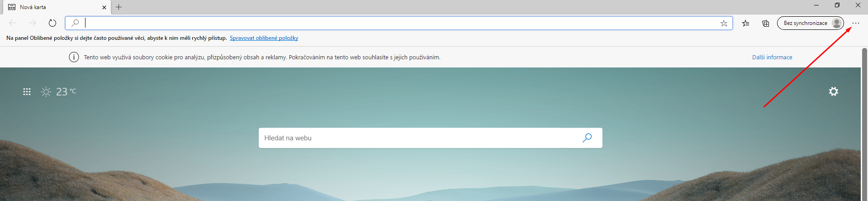Viewport: 868px width, 201px height.
Task: Click the address bar magnifier icon
Action: (76, 23)
